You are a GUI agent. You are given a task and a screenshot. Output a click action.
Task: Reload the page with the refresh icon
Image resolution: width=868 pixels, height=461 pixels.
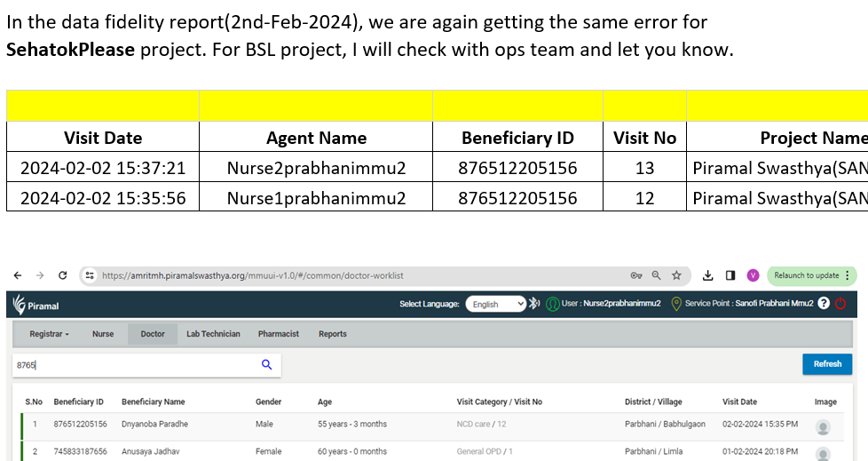pos(62,275)
